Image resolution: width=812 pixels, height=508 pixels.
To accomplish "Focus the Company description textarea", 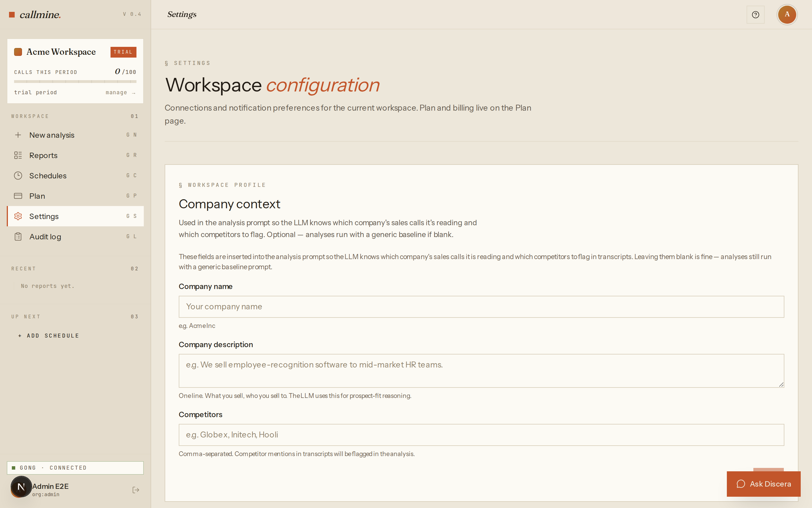I will (481, 371).
